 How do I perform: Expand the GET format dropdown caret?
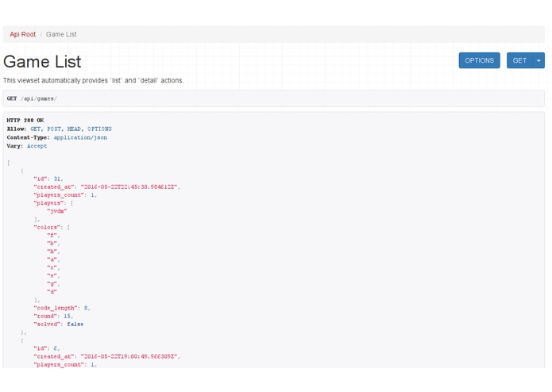(538, 60)
